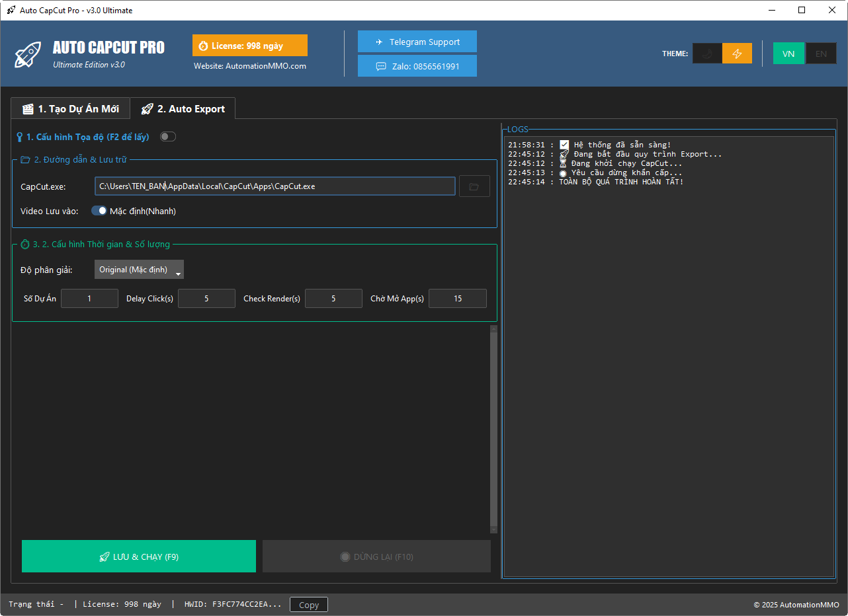Click the CapCut.exe path input field
The width and height of the screenshot is (848, 616).
(275, 186)
